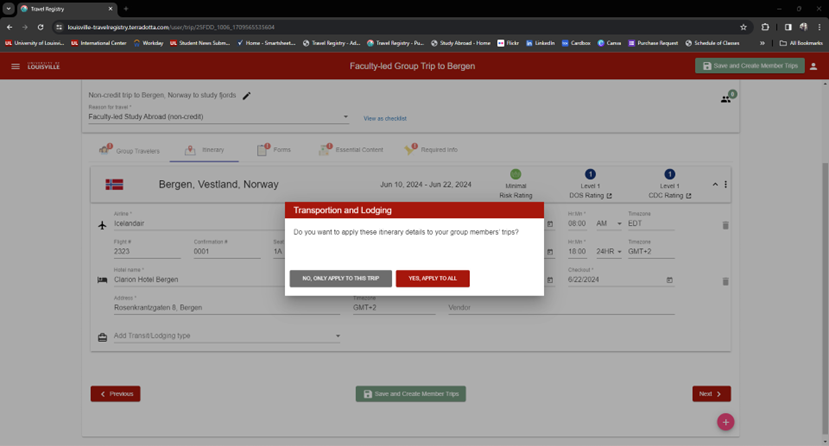This screenshot has height=446, width=829.
Task: Click the University of Louisville logo
Action: point(43,66)
